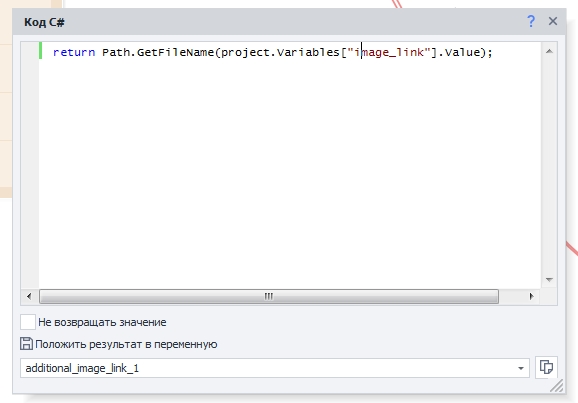Screen dimensions: 578x403
Task: Click the vertical scrollbar down arrow
Action: point(549,280)
